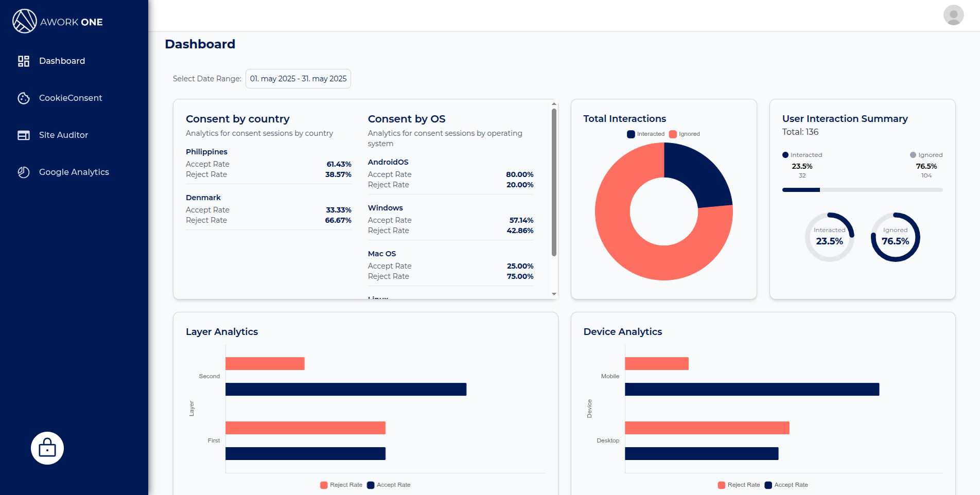Click the Desktop Accept Rate bar
This screenshot has height=495, width=980.
[x=702, y=454]
